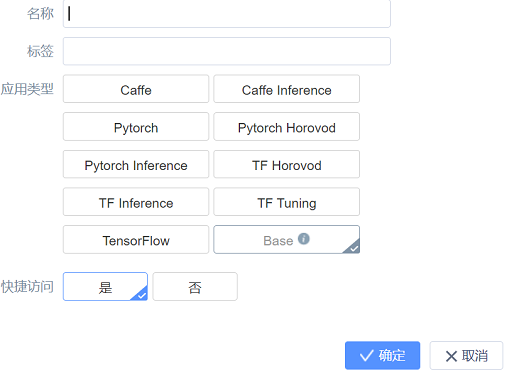
Task: Select the Base application type
Action: (287, 240)
